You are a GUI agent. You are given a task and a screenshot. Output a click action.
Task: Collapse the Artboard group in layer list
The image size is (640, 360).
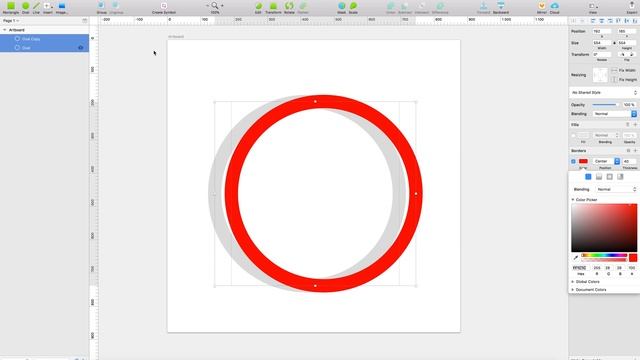point(4,30)
